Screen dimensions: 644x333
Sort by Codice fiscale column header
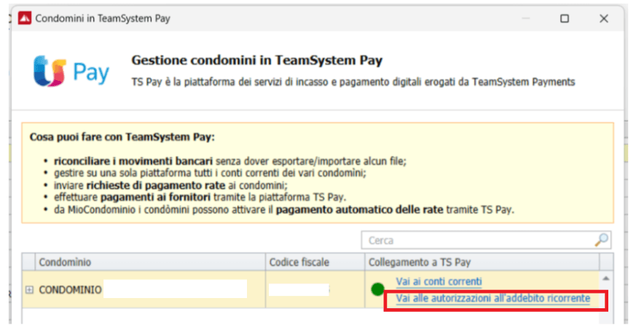(x=315, y=262)
